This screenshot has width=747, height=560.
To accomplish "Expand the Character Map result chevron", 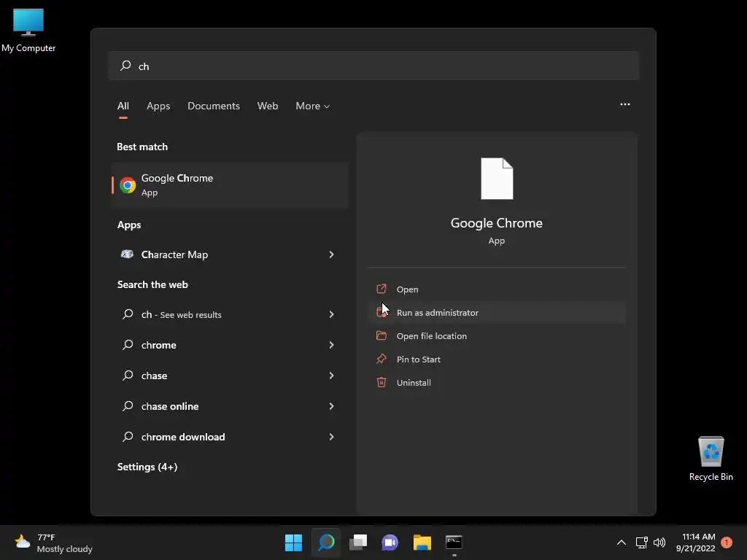I will pyautogui.click(x=331, y=254).
